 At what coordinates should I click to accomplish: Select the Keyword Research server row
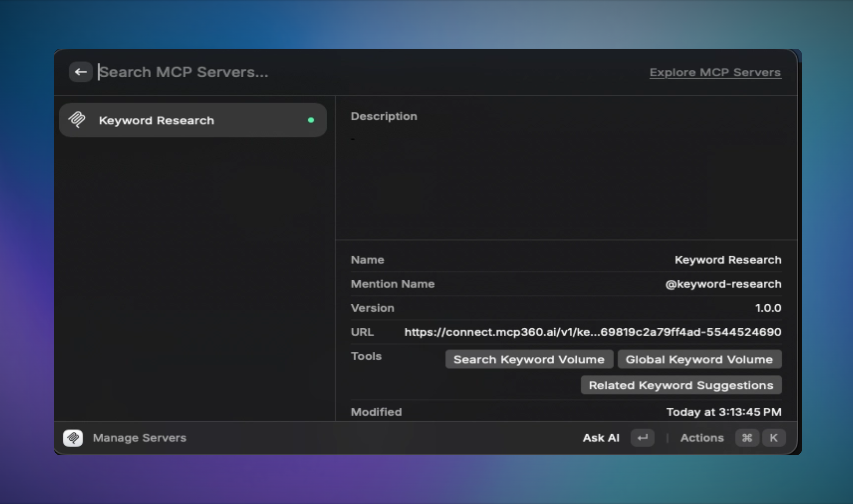tap(193, 120)
